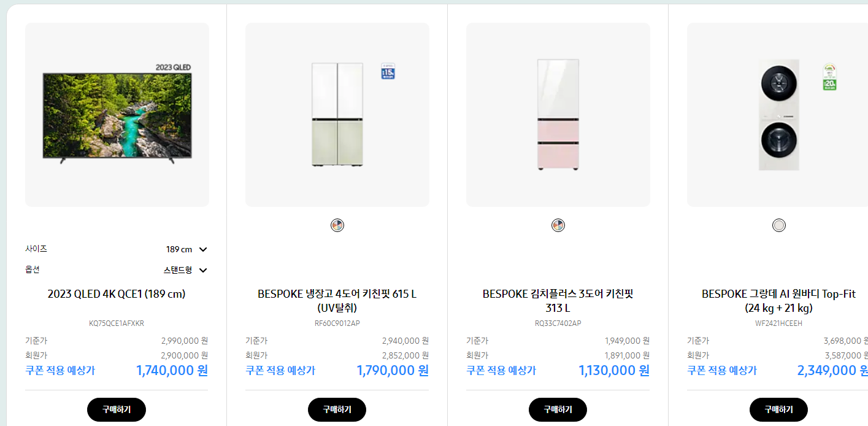Click model number RF60C9012AP
Viewport: 868px width, 426px height.
pos(337,323)
